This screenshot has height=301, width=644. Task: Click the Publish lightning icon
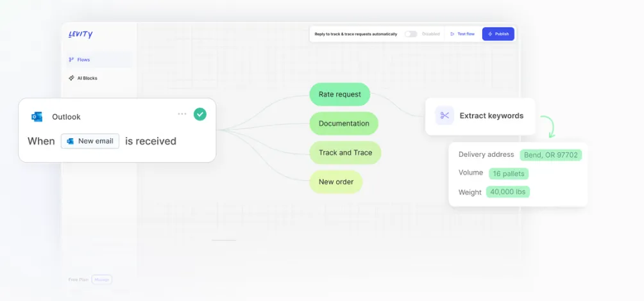pos(490,34)
